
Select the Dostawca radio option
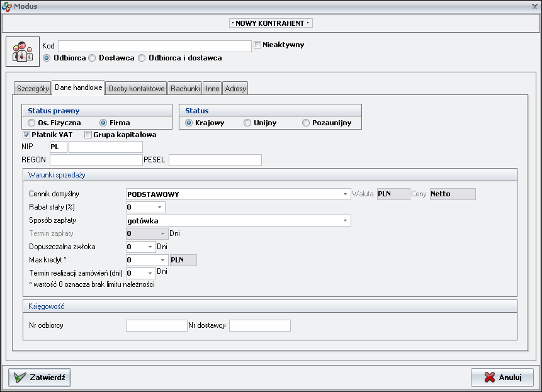tap(93, 58)
